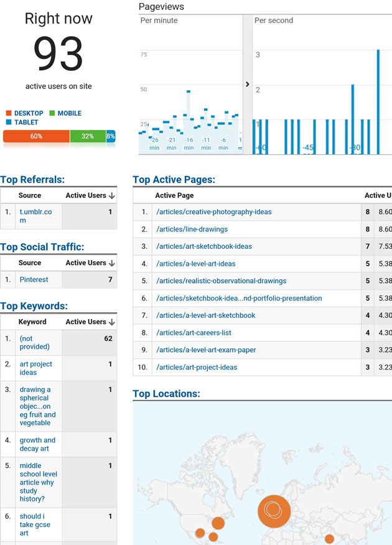
Task: Click the blue Tablet legend square
Action: [x=9, y=123]
